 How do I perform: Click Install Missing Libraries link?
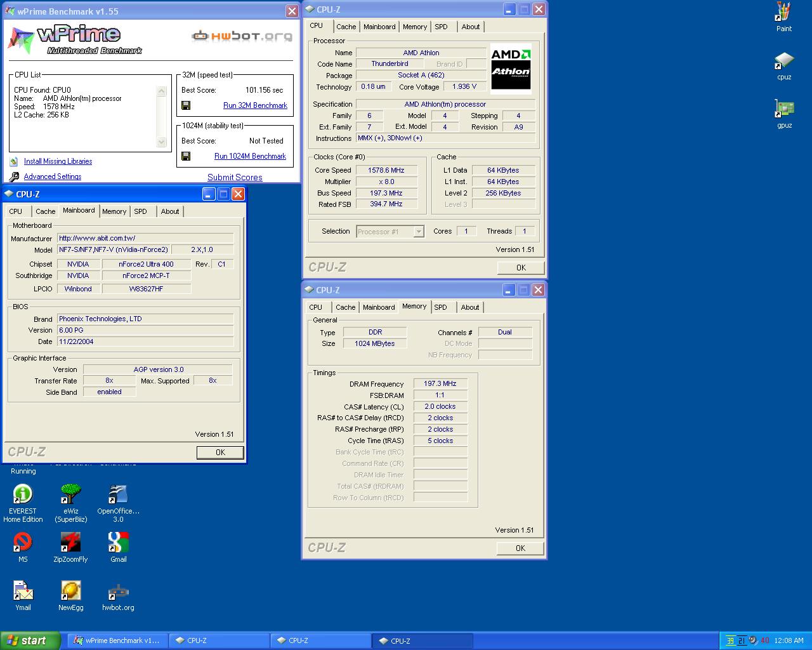tap(58, 161)
